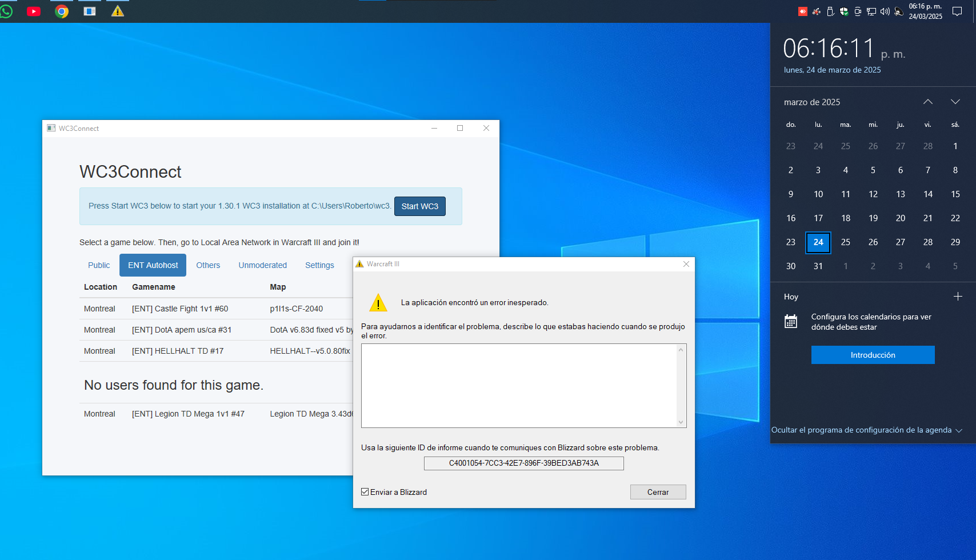Click the Map column header

[278, 287]
